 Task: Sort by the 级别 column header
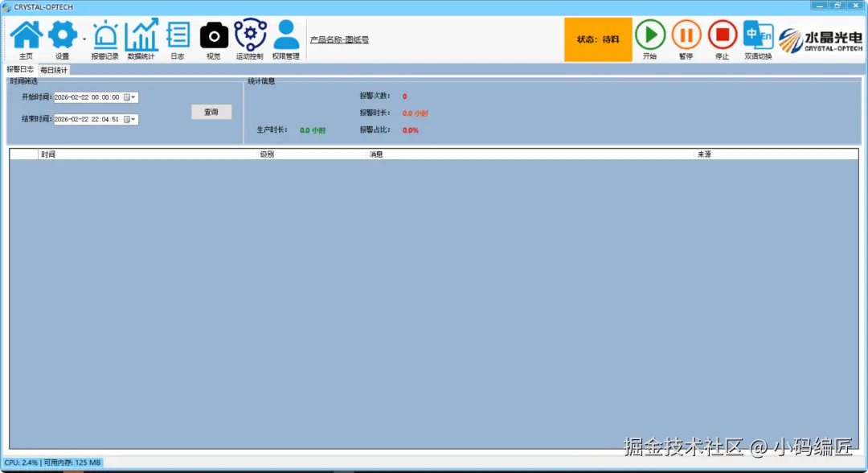tap(312, 154)
